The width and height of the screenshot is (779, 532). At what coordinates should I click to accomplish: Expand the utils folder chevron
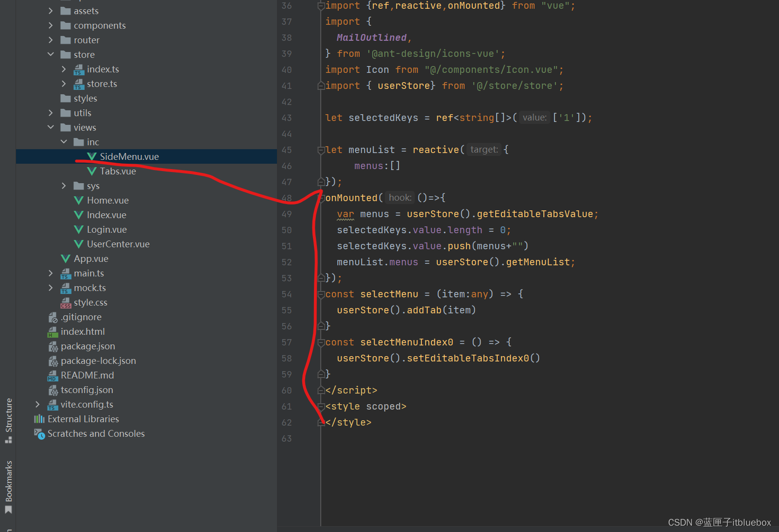(x=51, y=113)
